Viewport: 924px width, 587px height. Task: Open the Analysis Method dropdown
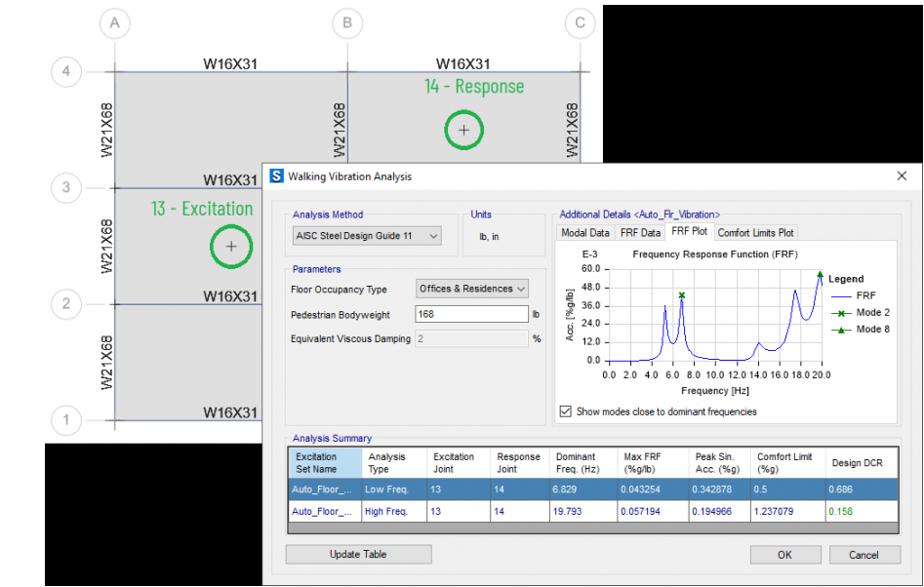point(367,235)
